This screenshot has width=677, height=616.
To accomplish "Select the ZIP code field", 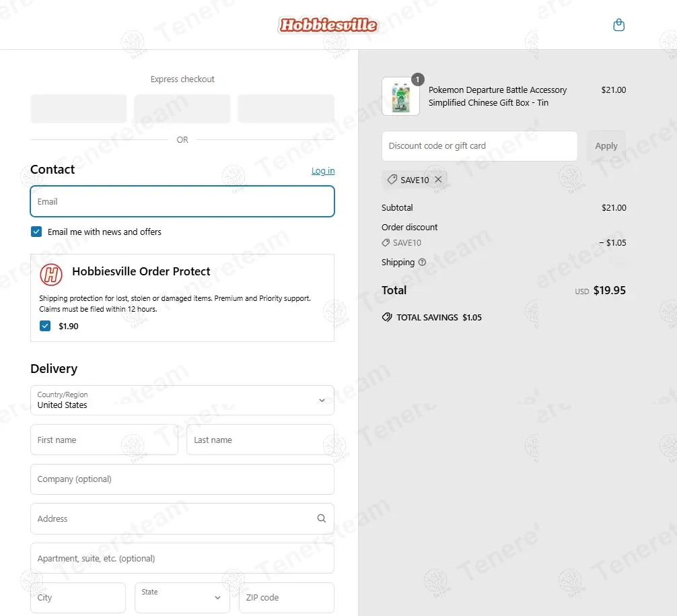I will click(286, 597).
